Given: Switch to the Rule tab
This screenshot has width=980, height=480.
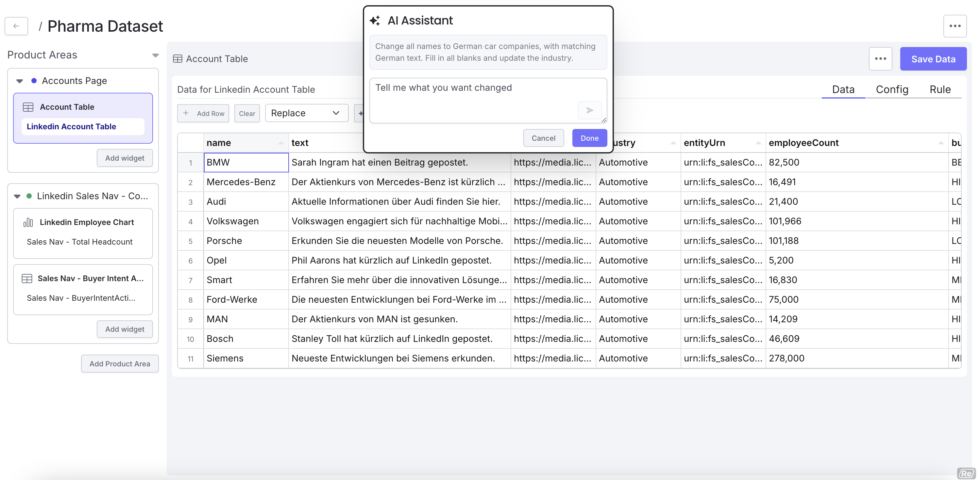Looking at the screenshot, I should [940, 89].
